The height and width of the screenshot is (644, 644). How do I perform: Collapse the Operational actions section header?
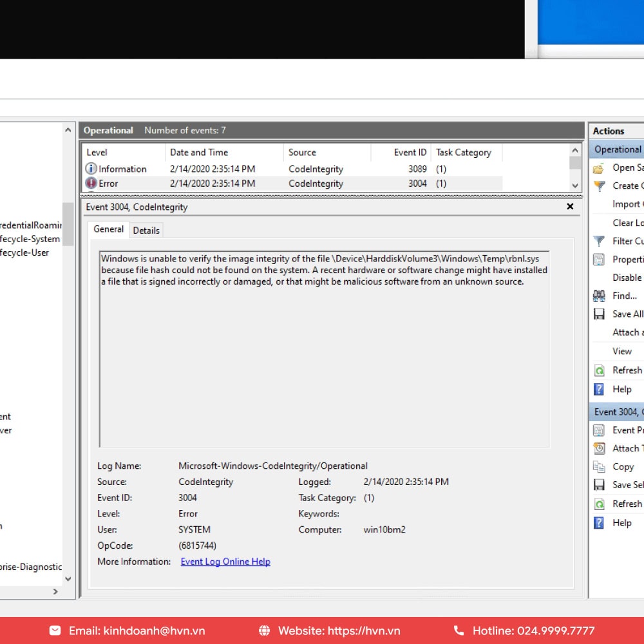[617, 149]
